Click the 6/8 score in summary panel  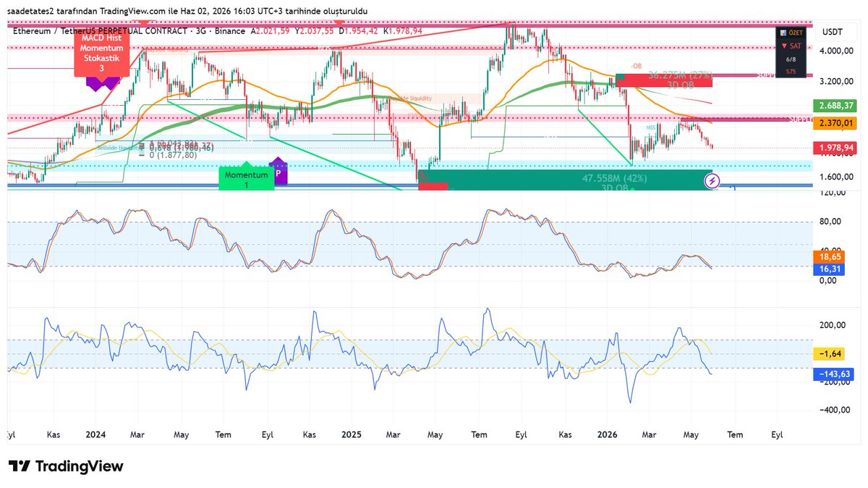pyautogui.click(x=792, y=60)
